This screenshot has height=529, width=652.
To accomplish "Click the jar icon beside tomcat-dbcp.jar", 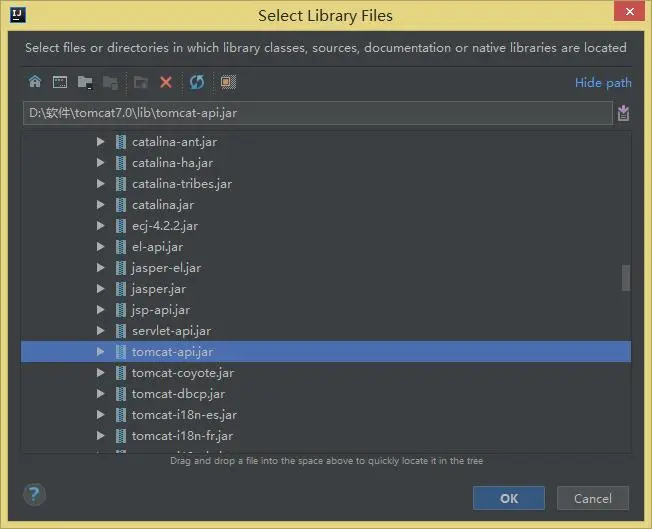I will (x=121, y=393).
